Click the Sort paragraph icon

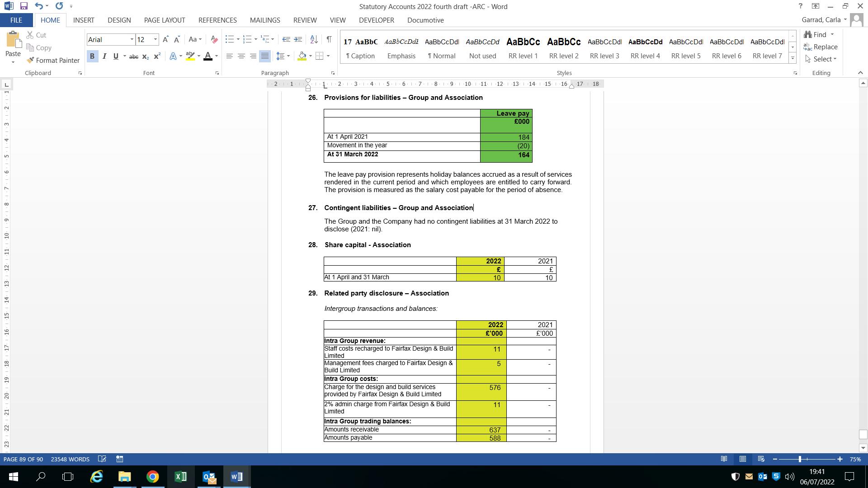[x=314, y=40]
